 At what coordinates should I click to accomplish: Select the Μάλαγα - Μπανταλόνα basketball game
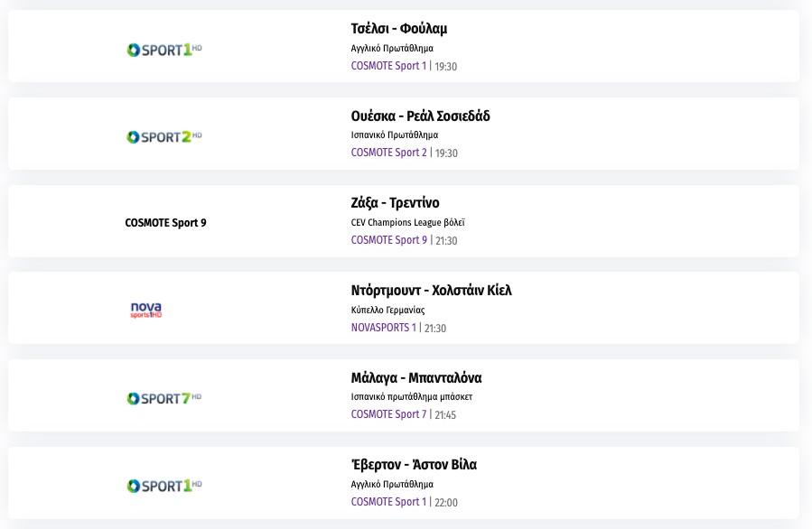415,378
